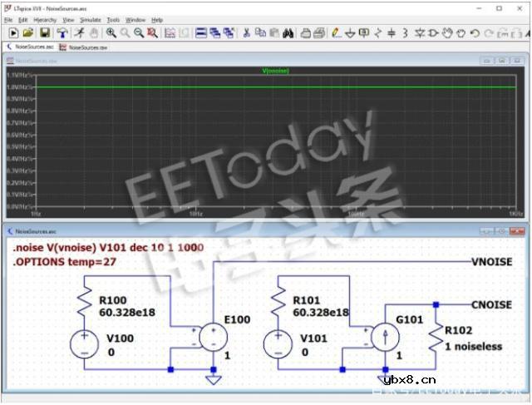Select the Wire drawing pencil tool
This screenshot has width=532, height=405.
coord(335,33)
